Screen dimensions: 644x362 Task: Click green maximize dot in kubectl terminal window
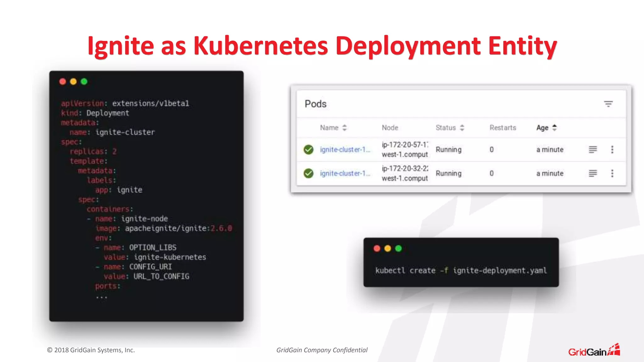coord(398,249)
